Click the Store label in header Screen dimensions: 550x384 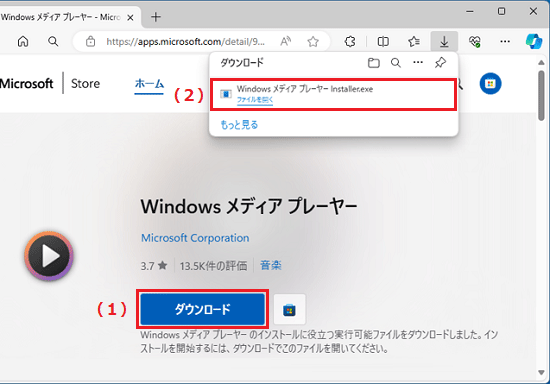[x=86, y=83]
